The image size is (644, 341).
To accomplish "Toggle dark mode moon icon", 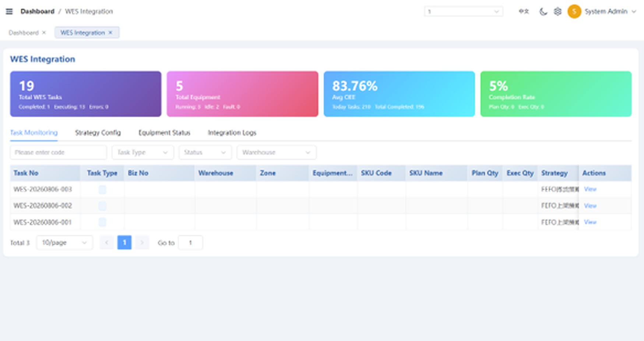I will [x=543, y=11].
